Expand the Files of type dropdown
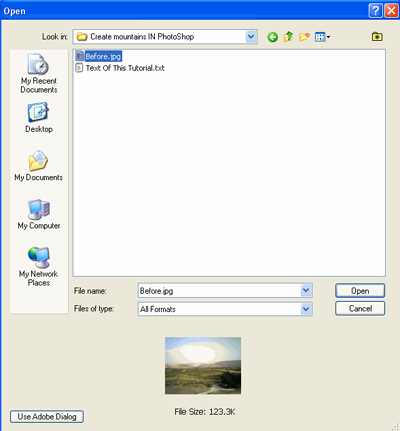Screen dimensions: 400x431 coord(306,309)
